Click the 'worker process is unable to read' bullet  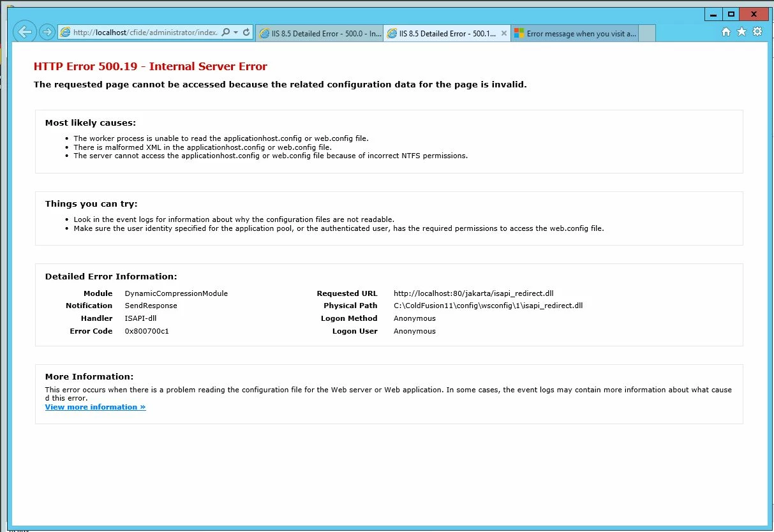[x=221, y=138]
